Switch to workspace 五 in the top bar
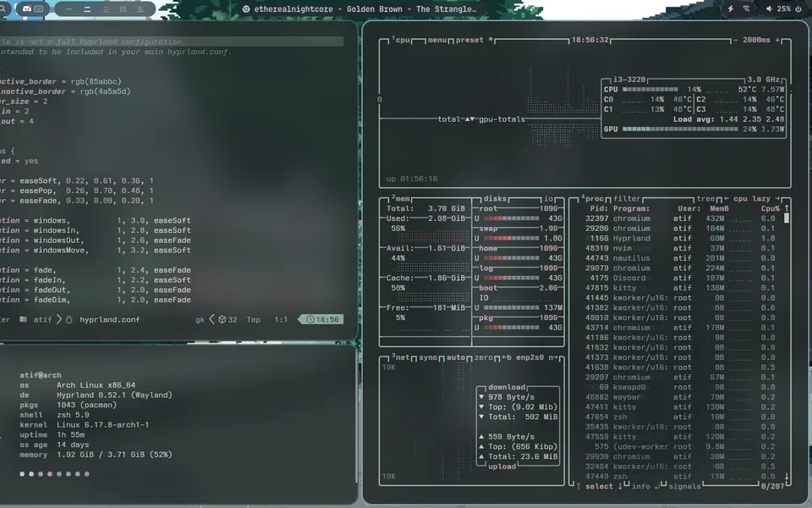This screenshot has height=508, width=812. pyautogui.click(x=140, y=9)
